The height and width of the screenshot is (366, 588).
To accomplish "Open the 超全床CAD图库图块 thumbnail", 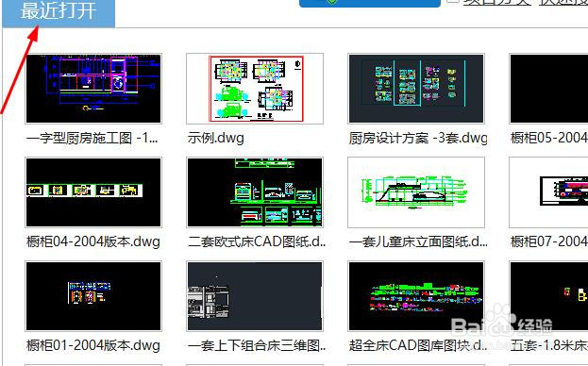I will pyautogui.click(x=416, y=296).
